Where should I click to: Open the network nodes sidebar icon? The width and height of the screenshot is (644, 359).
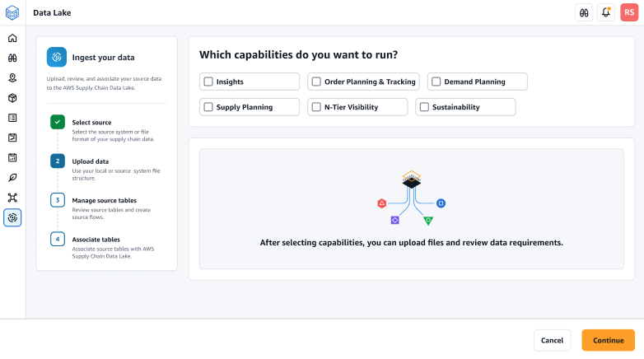click(12, 198)
